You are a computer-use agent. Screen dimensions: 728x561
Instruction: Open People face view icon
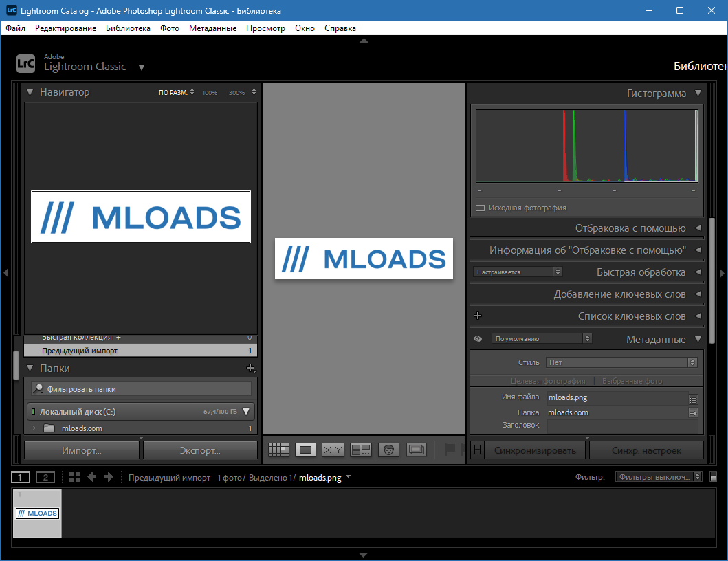[388, 450]
